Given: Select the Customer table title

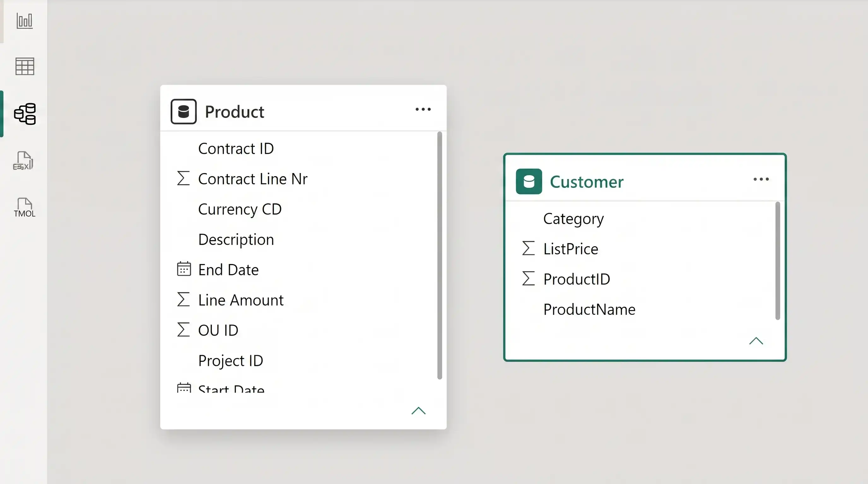Looking at the screenshot, I should click(x=587, y=182).
